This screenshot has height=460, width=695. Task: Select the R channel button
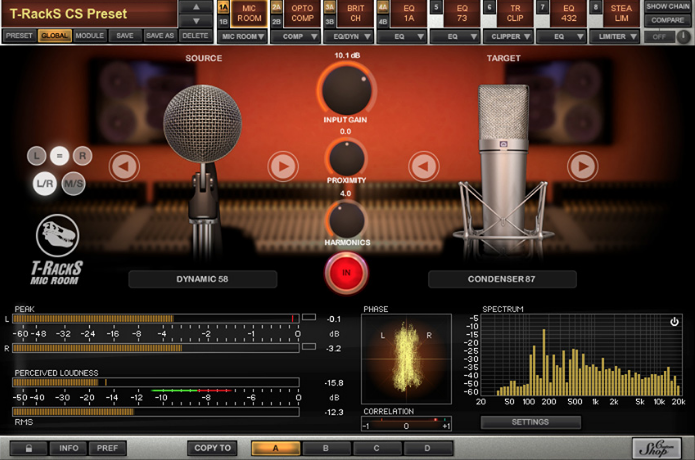pyautogui.click(x=82, y=156)
